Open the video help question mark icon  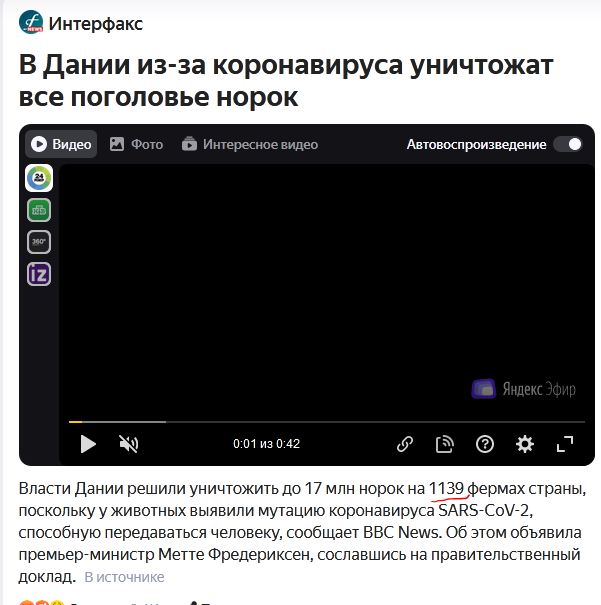pos(485,444)
